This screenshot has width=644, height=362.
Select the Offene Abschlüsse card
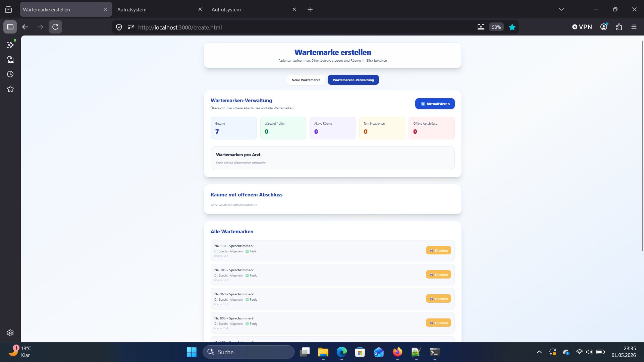[432, 128]
